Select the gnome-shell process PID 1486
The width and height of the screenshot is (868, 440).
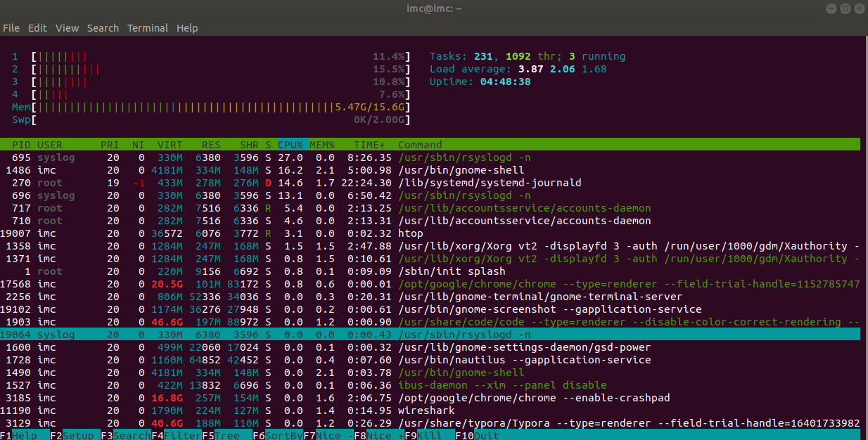430,170
